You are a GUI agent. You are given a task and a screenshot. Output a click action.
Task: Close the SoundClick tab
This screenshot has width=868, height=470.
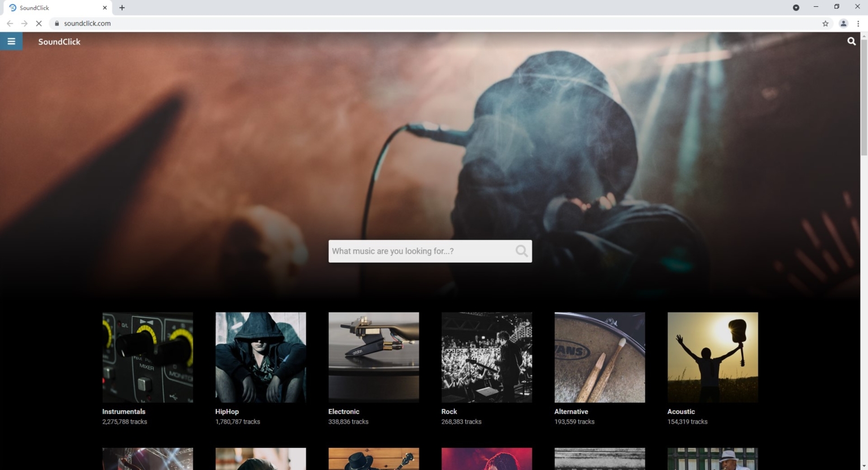(x=105, y=7)
